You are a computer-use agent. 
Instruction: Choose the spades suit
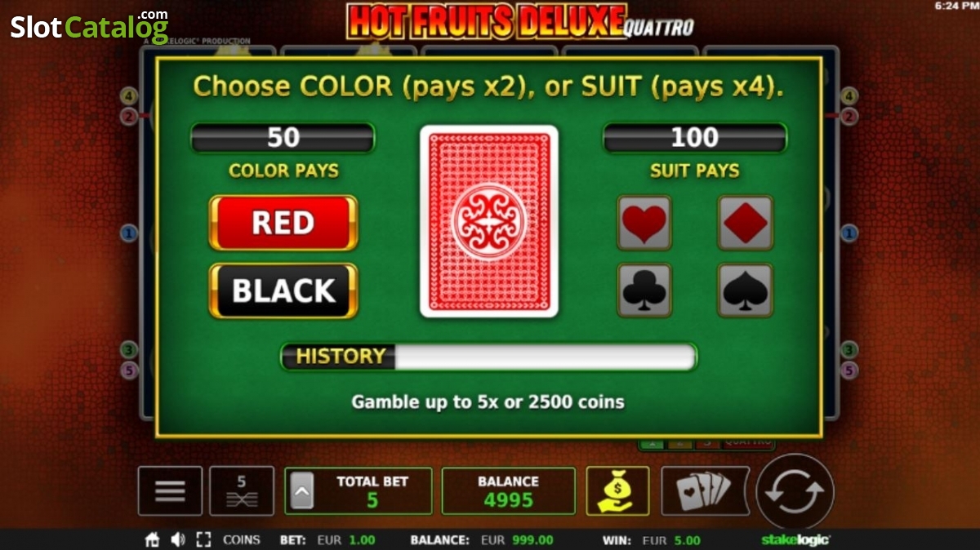tap(745, 290)
